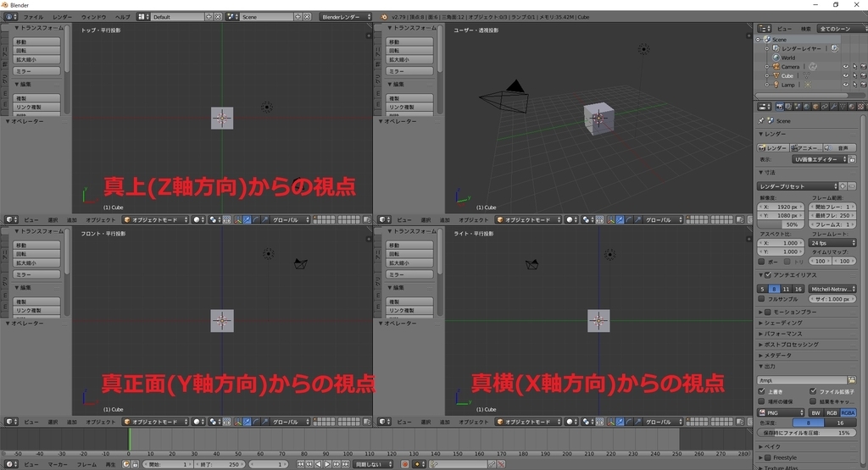Add a new render preset
This screenshot has height=470, width=868.
pos(843,186)
